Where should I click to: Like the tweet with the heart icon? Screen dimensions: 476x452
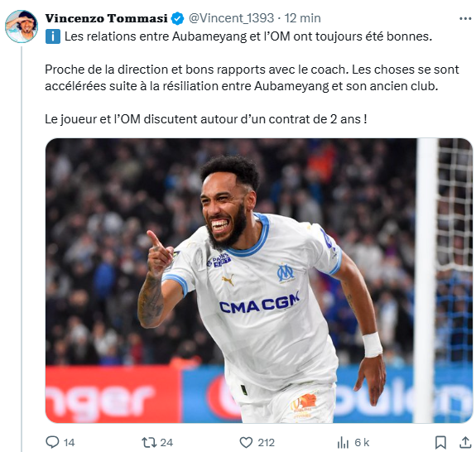tap(246, 442)
